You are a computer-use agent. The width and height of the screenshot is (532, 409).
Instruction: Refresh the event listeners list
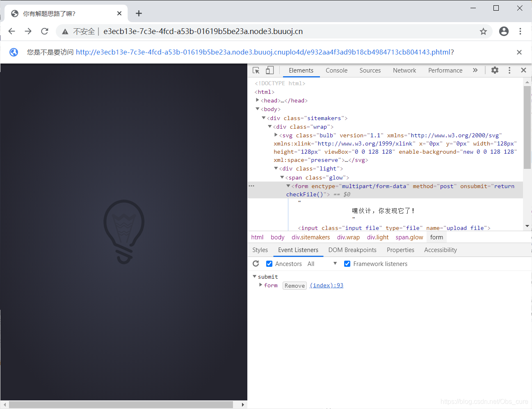pyautogui.click(x=256, y=264)
